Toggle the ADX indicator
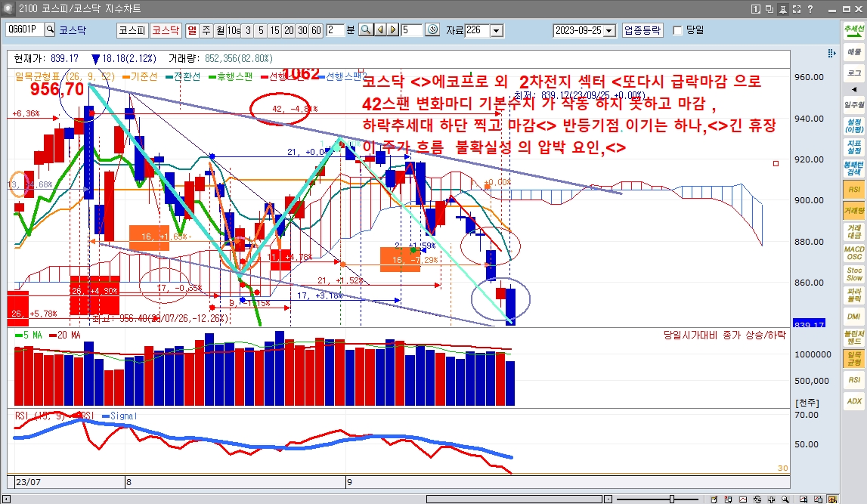This screenshot has width=867, height=504. [x=854, y=401]
